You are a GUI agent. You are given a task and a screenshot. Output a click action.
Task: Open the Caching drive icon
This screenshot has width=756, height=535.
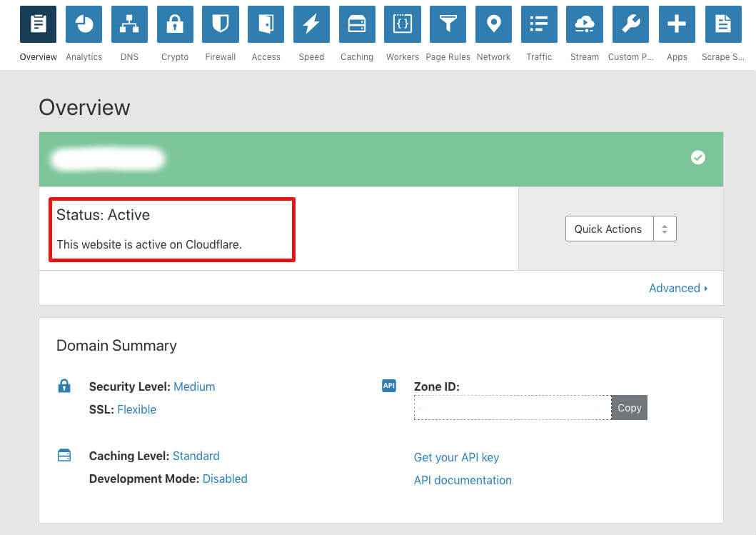357,24
